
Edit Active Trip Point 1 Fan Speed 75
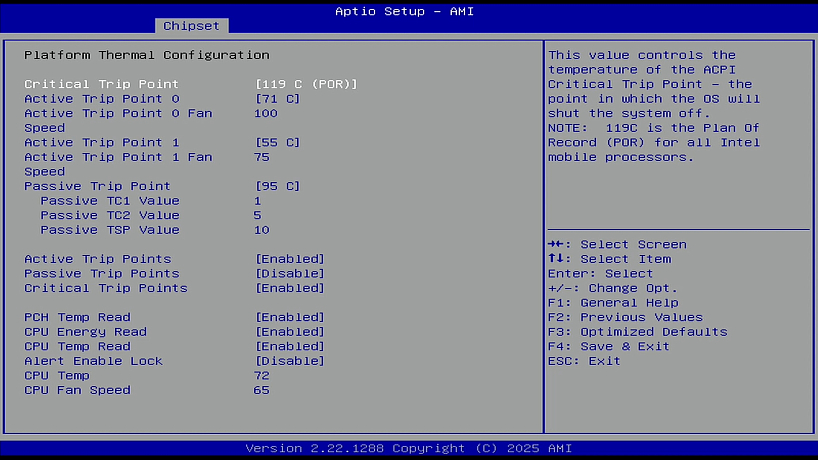[261, 157]
